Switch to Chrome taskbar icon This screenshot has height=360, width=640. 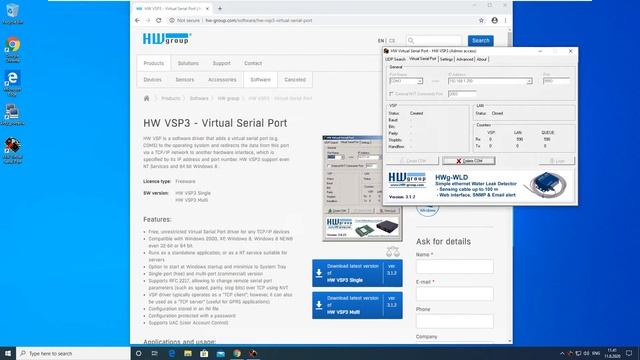point(237,353)
